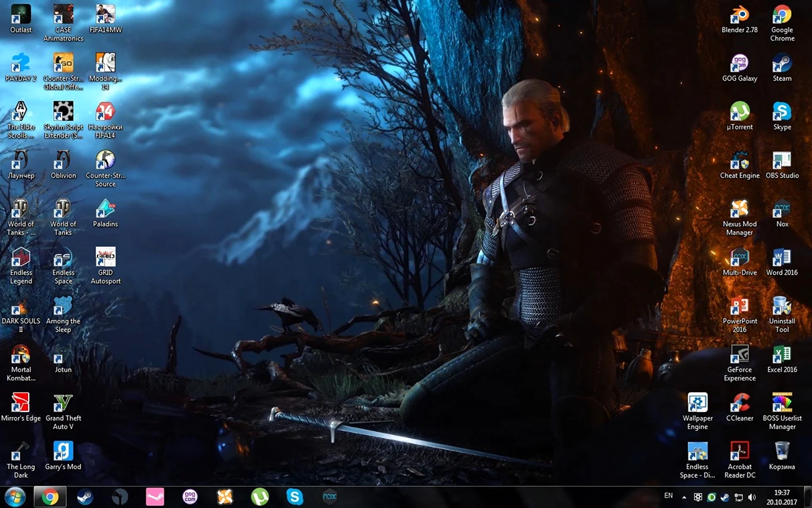The height and width of the screenshot is (508, 812).
Task: Switch to Google Chrome in the taskbar
Action: (x=50, y=497)
